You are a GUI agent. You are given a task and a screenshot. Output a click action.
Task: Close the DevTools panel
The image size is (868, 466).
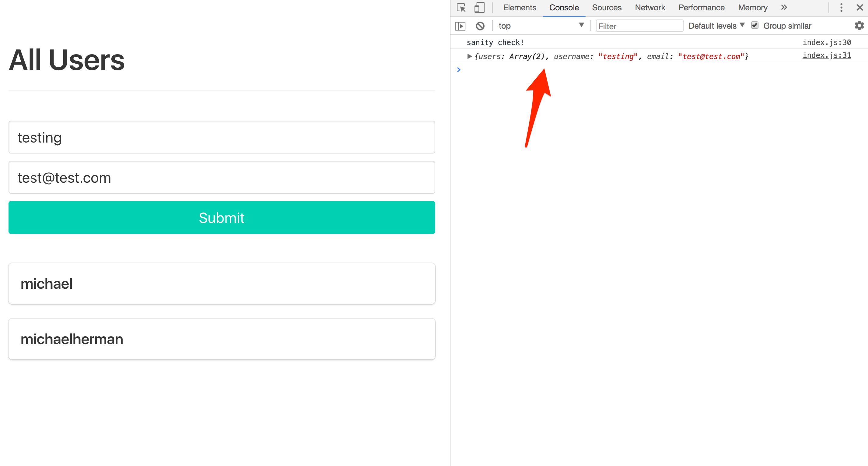click(x=859, y=8)
